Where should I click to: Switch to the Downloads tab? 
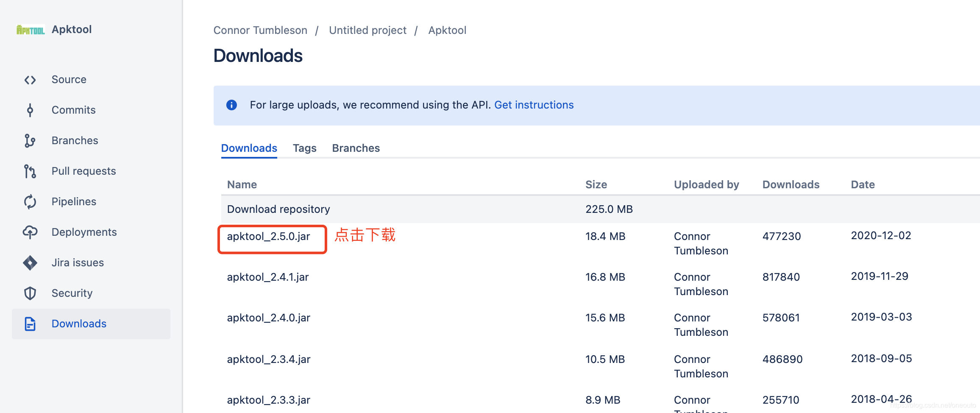[x=249, y=148]
